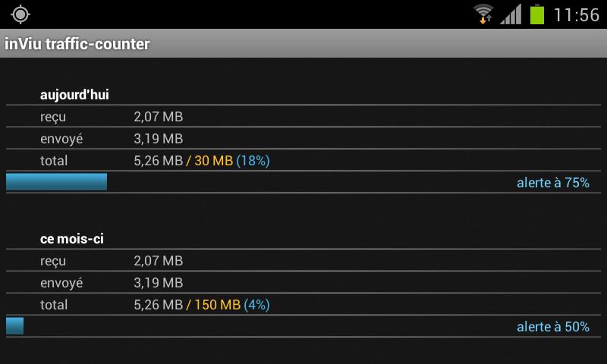
Task: Tap the GPS location icon in status bar
Action: [x=20, y=14]
